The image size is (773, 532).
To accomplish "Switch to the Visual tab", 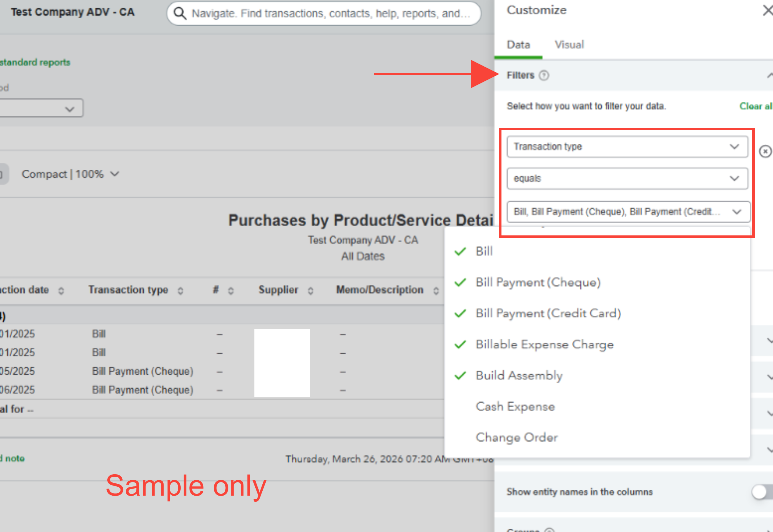I will coord(569,45).
